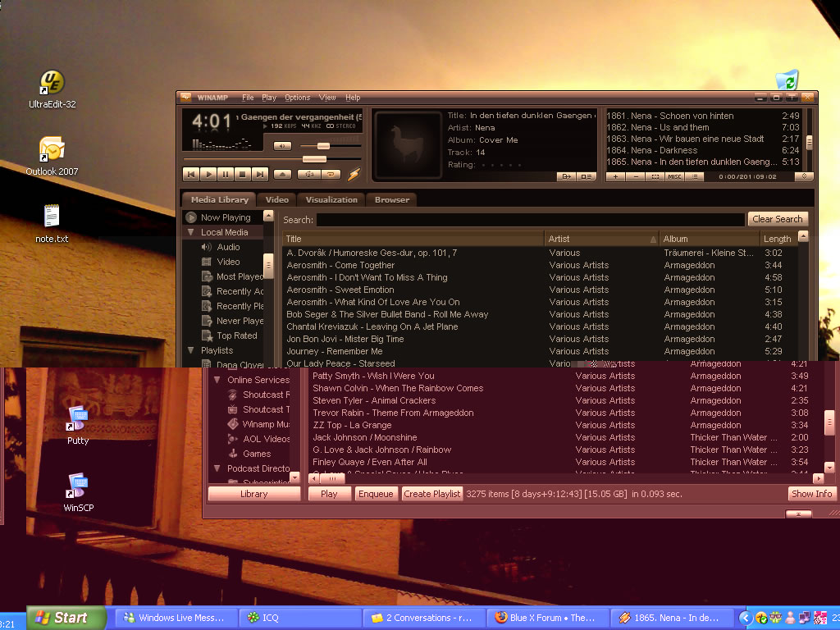Collapse the Playlists tree node

click(x=190, y=350)
